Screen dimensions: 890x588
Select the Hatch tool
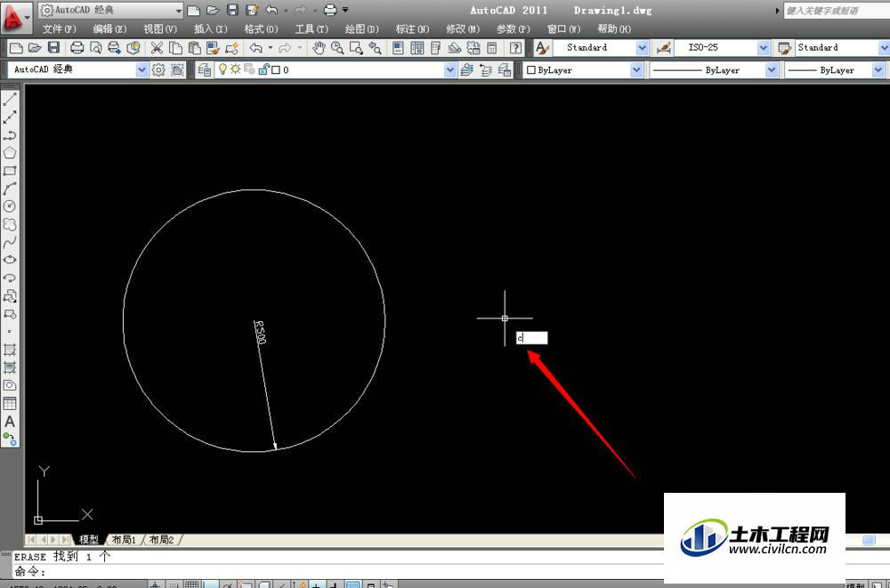(x=10, y=350)
